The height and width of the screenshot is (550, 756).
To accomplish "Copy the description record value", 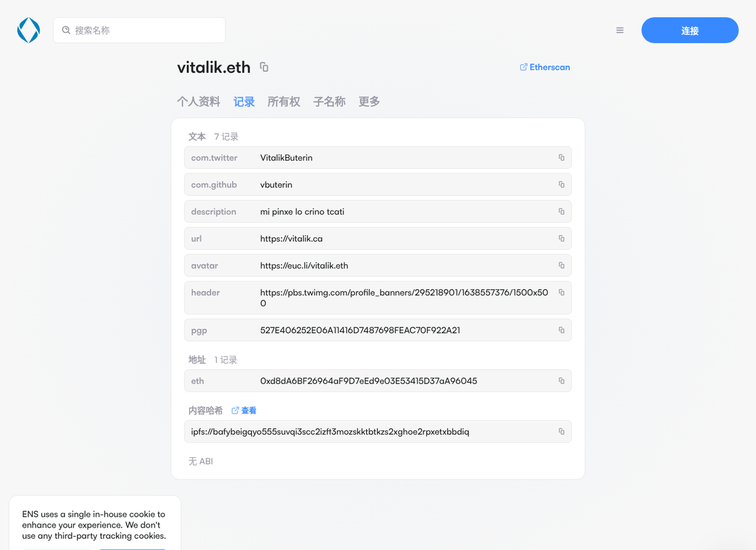I will tap(562, 211).
